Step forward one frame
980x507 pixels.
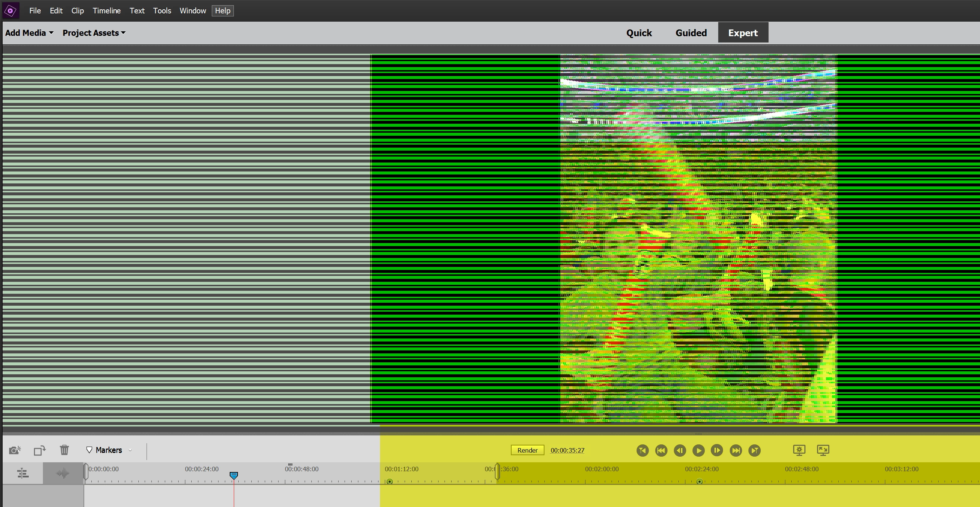(x=717, y=451)
